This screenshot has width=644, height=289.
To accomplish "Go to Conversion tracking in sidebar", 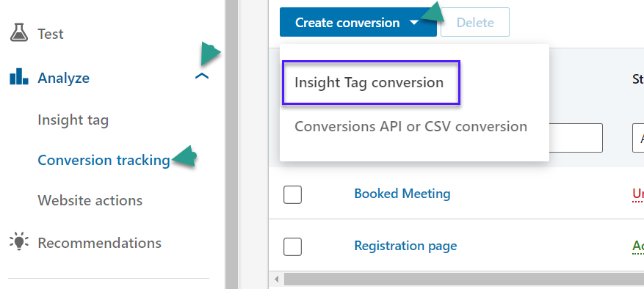I will tap(104, 160).
